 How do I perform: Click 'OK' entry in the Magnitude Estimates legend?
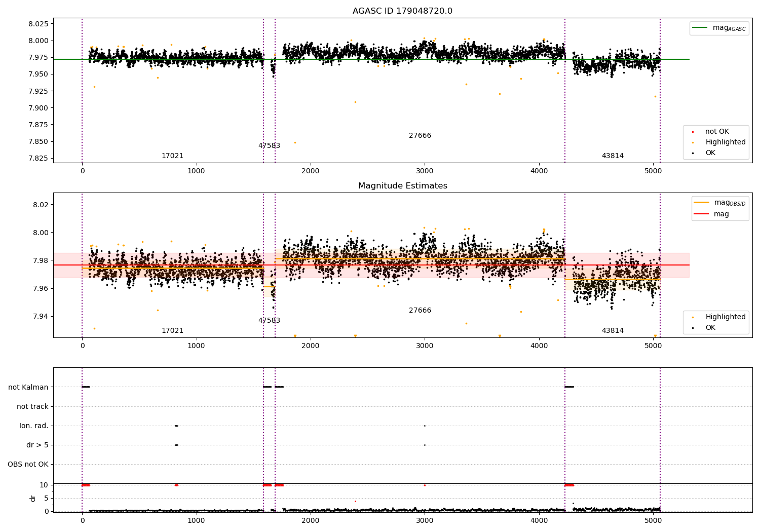[x=710, y=328]
